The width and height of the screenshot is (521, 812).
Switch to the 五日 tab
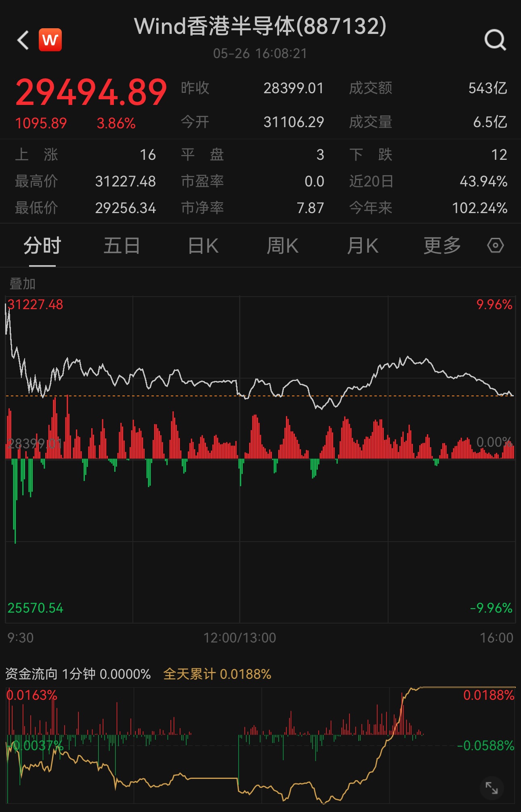pyautogui.click(x=122, y=245)
